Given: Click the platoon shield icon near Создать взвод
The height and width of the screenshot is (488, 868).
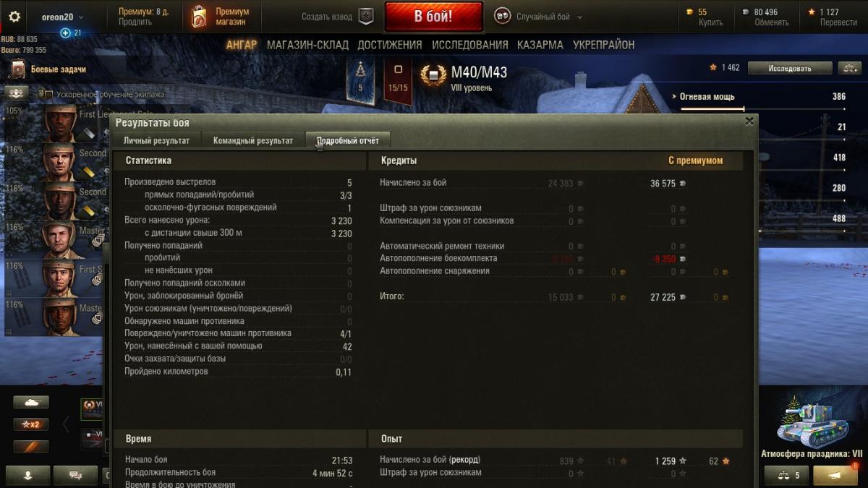Looking at the screenshot, I should pyautogui.click(x=367, y=17).
